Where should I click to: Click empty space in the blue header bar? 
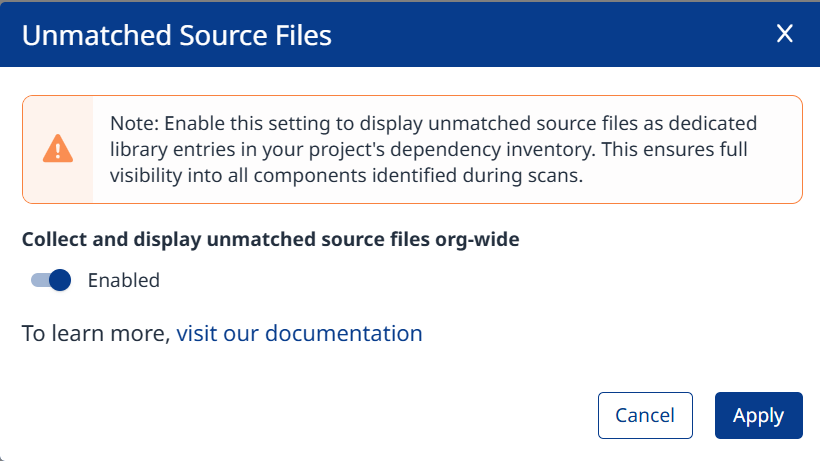(x=549, y=34)
